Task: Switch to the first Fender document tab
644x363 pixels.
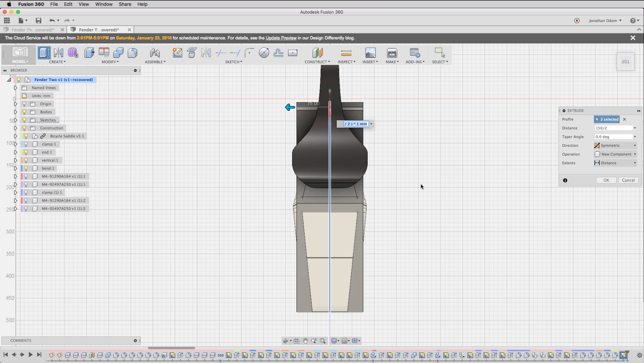Action: 33,30
